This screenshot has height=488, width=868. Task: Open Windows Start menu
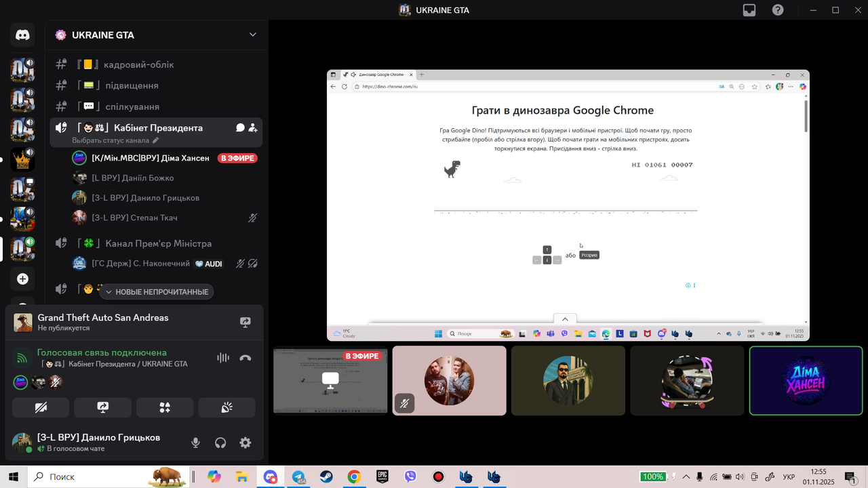(14, 476)
